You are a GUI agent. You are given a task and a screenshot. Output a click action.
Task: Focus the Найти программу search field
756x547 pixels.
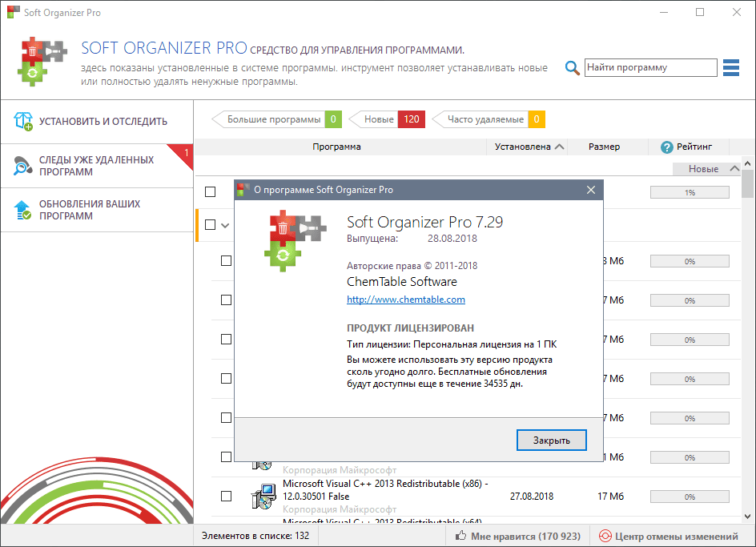(649, 68)
